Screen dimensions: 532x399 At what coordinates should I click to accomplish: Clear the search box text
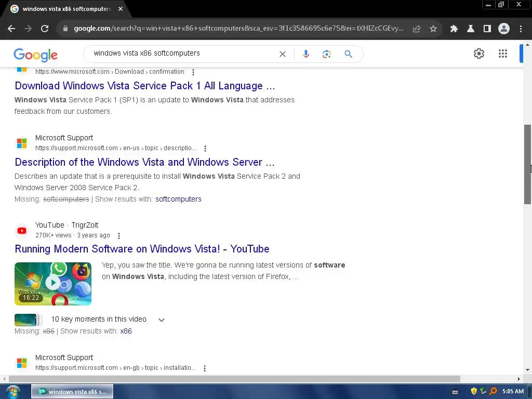[282, 54]
